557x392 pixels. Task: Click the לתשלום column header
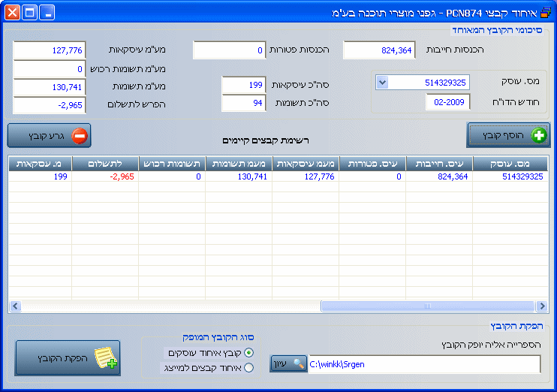105,163
